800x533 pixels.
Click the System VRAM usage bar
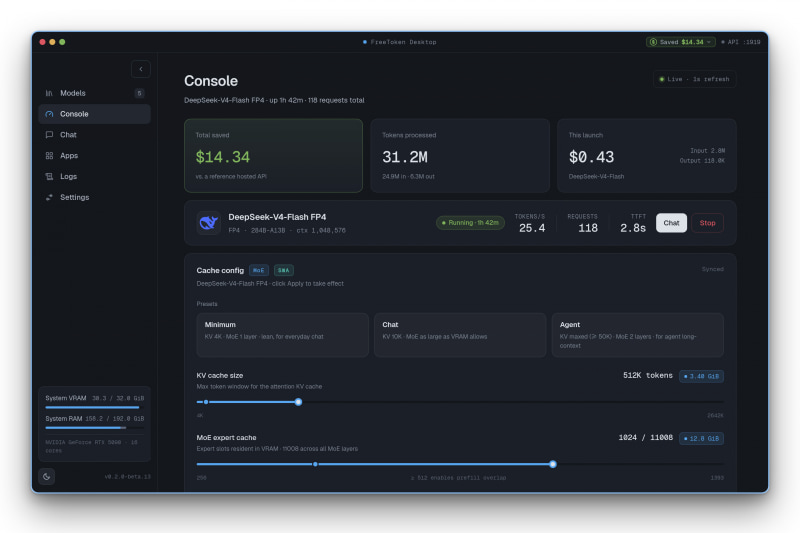tap(94, 408)
